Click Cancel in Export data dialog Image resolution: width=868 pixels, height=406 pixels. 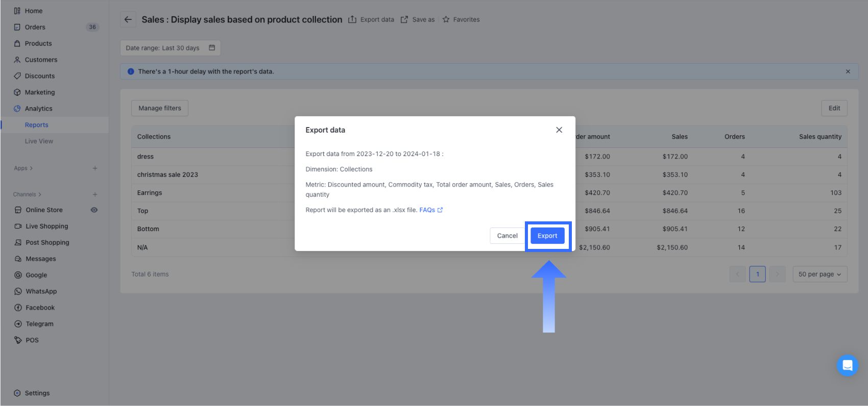pos(508,236)
